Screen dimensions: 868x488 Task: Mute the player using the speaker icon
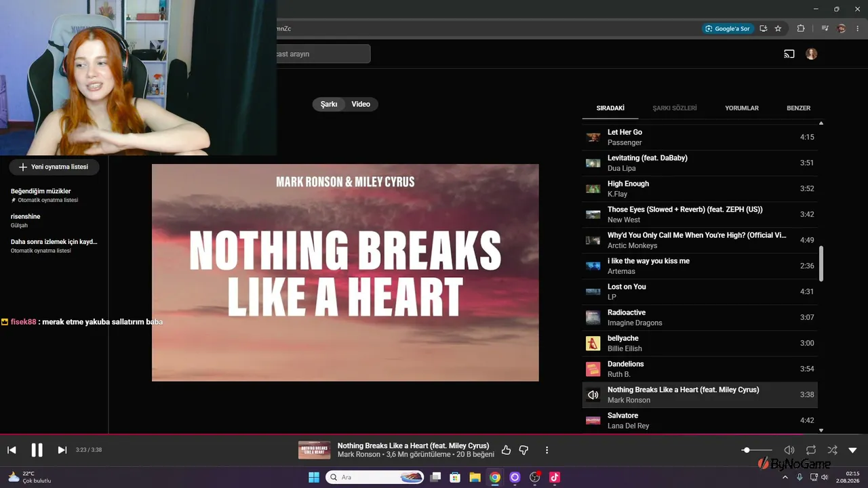click(x=789, y=450)
